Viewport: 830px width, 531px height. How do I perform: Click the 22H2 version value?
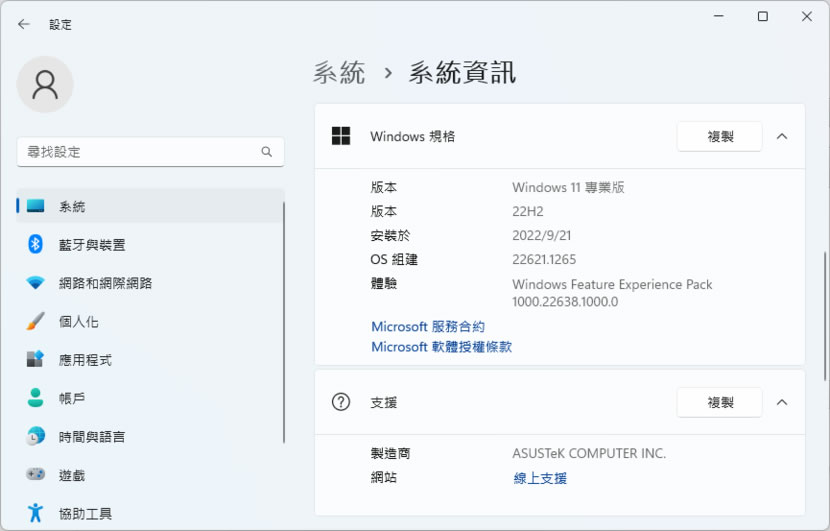[528, 211]
